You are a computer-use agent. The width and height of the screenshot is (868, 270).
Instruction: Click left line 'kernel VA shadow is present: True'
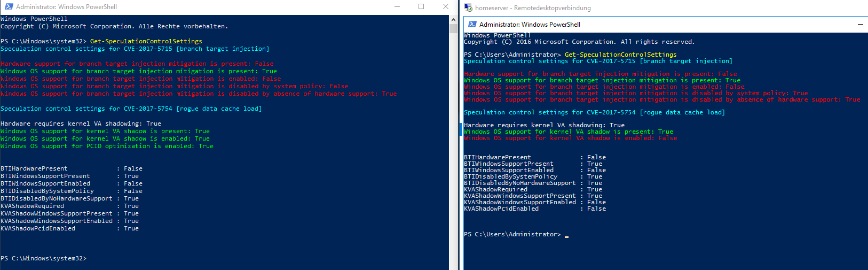point(105,131)
